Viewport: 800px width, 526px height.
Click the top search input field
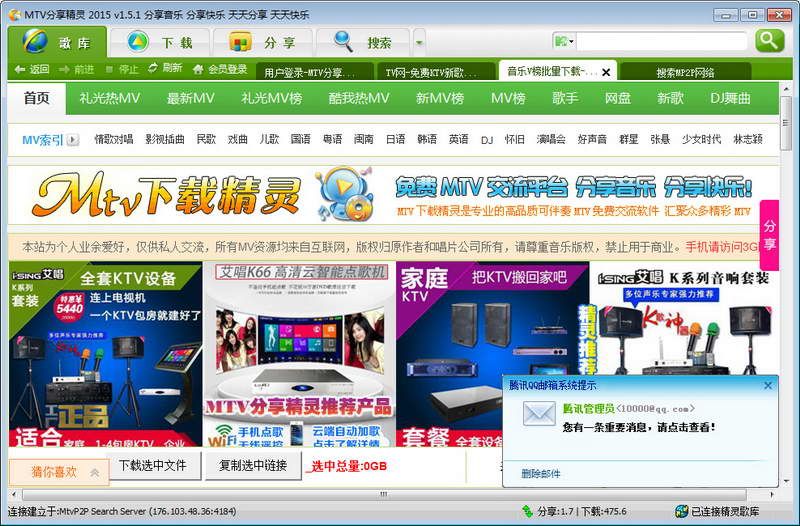(662, 41)
